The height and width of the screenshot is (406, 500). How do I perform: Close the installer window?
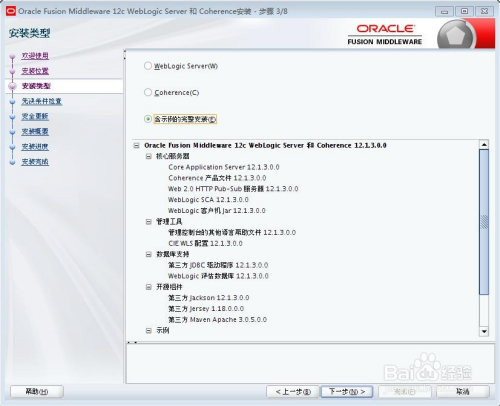485,11
